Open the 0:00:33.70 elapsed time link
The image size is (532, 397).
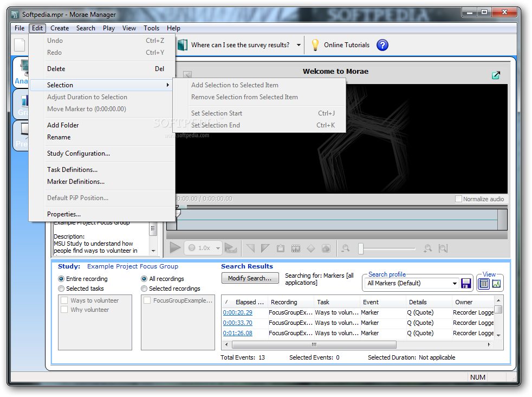[x=237, y=323]
